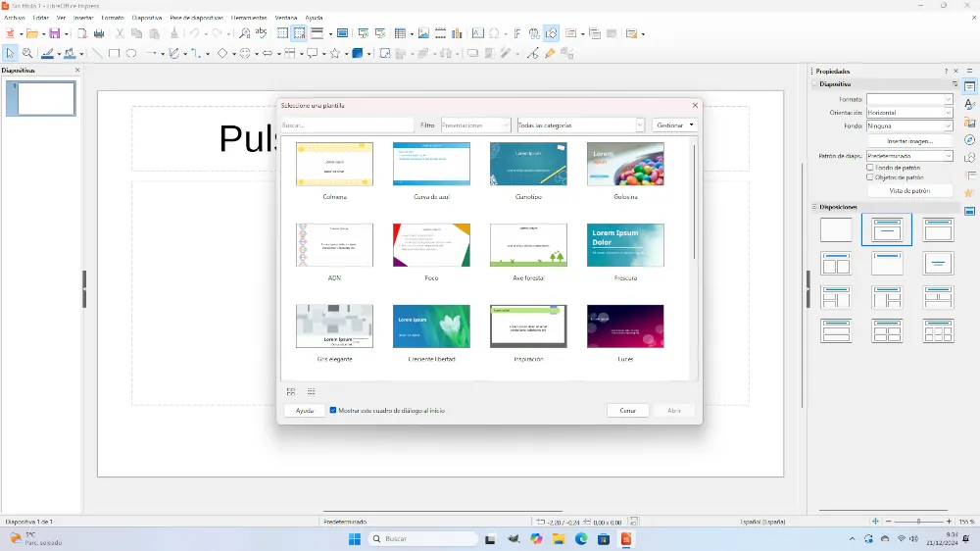Open the Herramientas menu

pos(249,18)
